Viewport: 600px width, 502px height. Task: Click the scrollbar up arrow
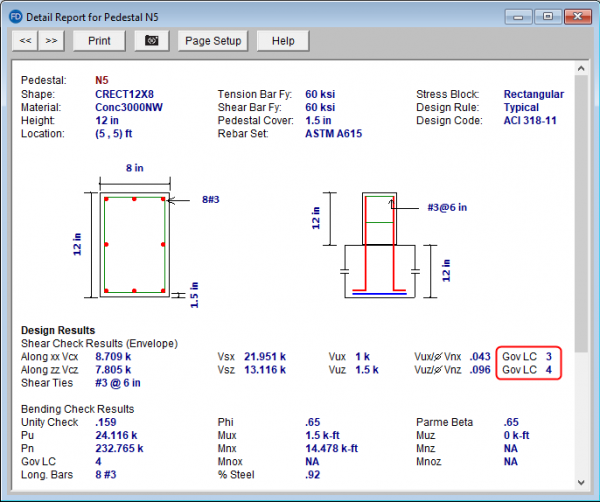(581, 69)
